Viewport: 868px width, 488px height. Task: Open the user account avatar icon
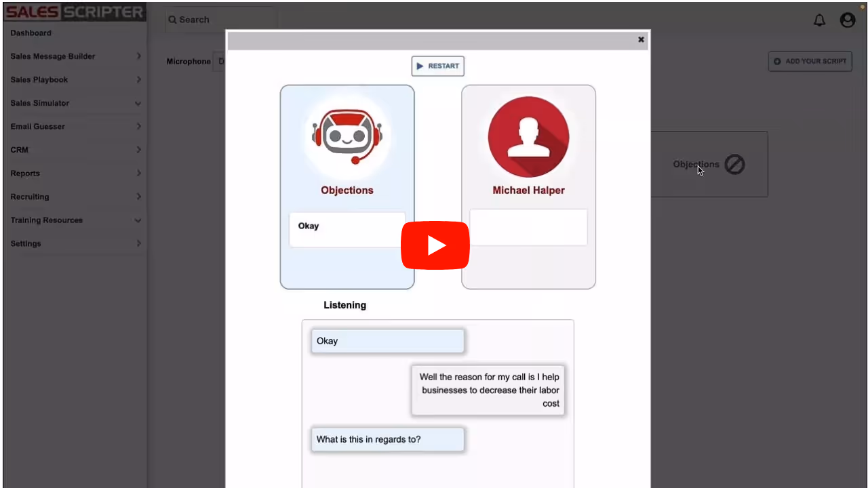click(848, 20)
